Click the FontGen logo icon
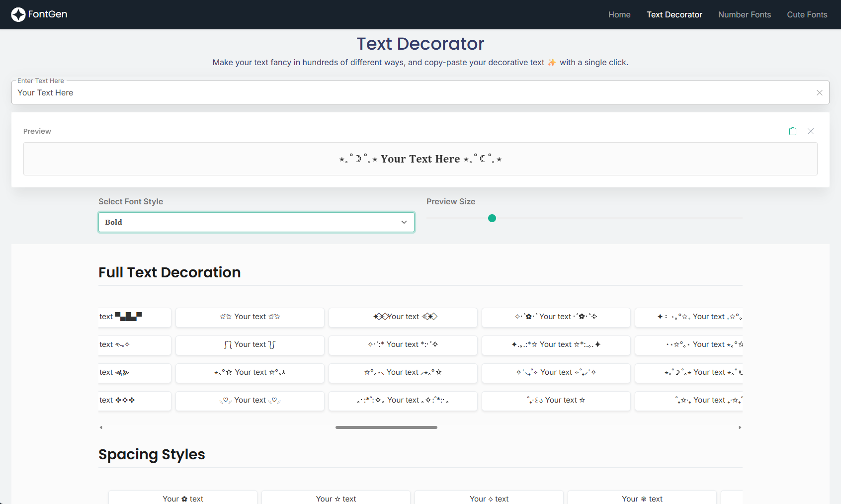Viewport: 841px width, 504px height. coord(18,14)
